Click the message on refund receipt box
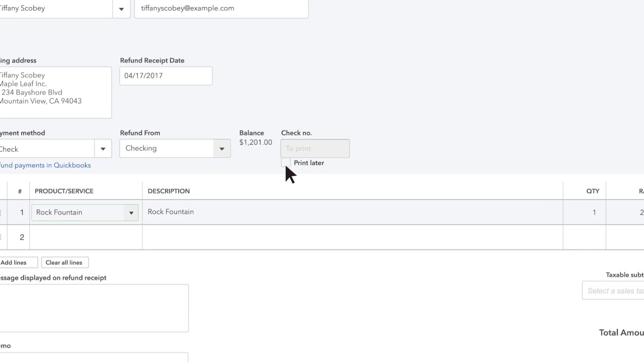The width and height of the screenshot is (644, 362). [x=94, y=307]
